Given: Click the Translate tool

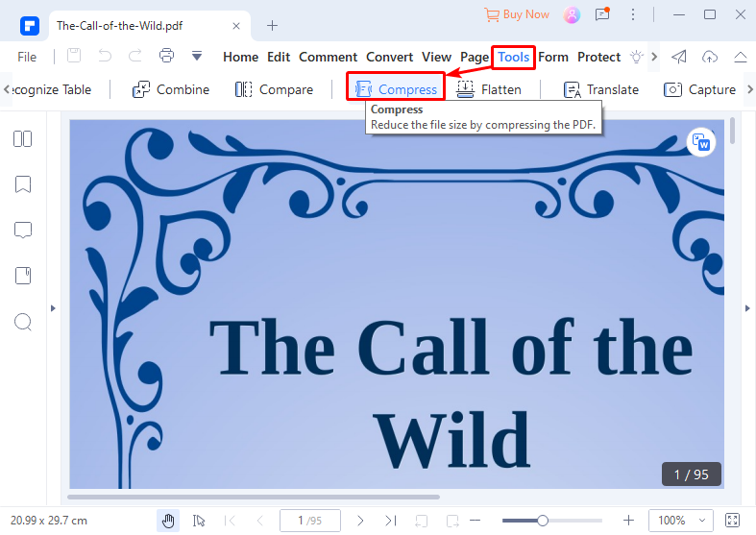Looking at the screenshot, I should coord(600,89).
